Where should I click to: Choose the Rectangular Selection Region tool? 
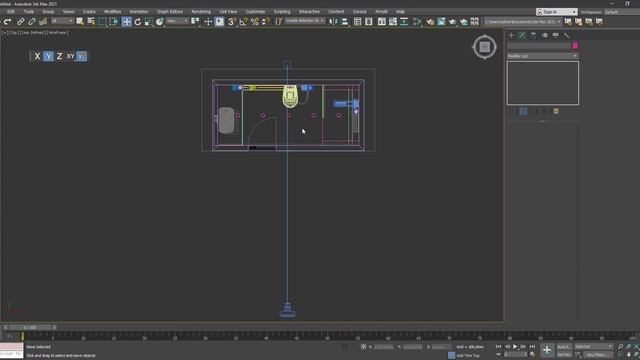pos(102,22)
